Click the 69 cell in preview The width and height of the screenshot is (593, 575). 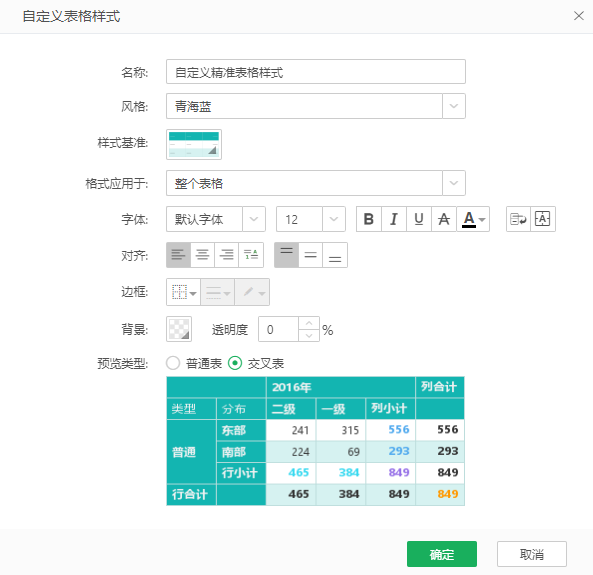click(341, 452)
